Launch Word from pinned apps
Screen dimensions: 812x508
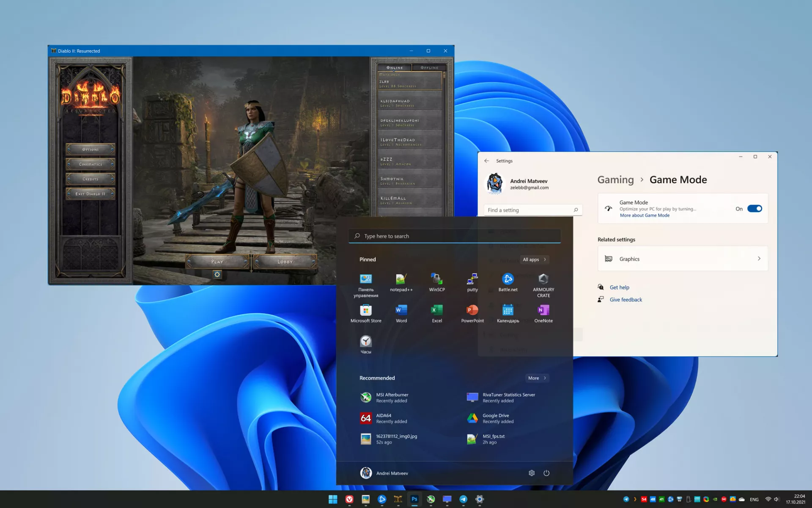pyautogui.click(x=401, y=314)
